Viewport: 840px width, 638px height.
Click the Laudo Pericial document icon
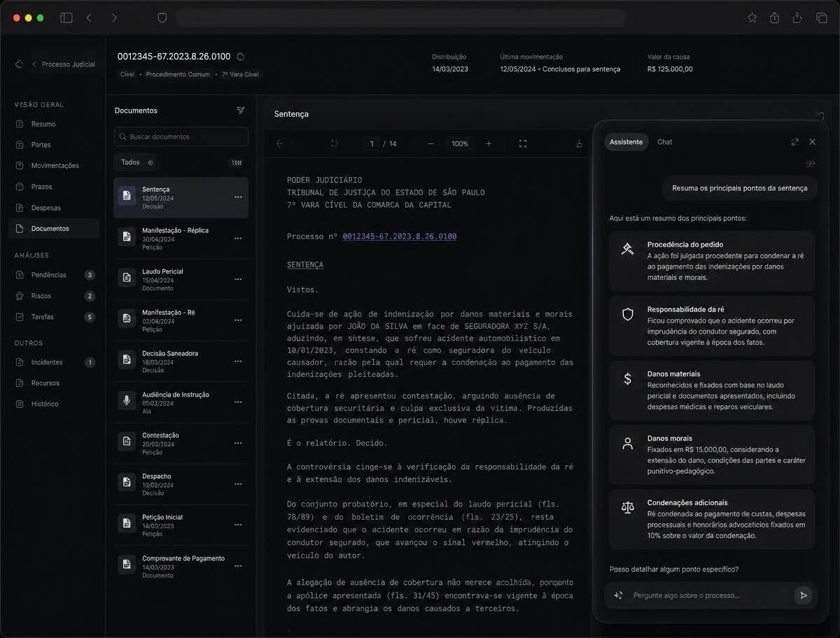pos(127,277)
